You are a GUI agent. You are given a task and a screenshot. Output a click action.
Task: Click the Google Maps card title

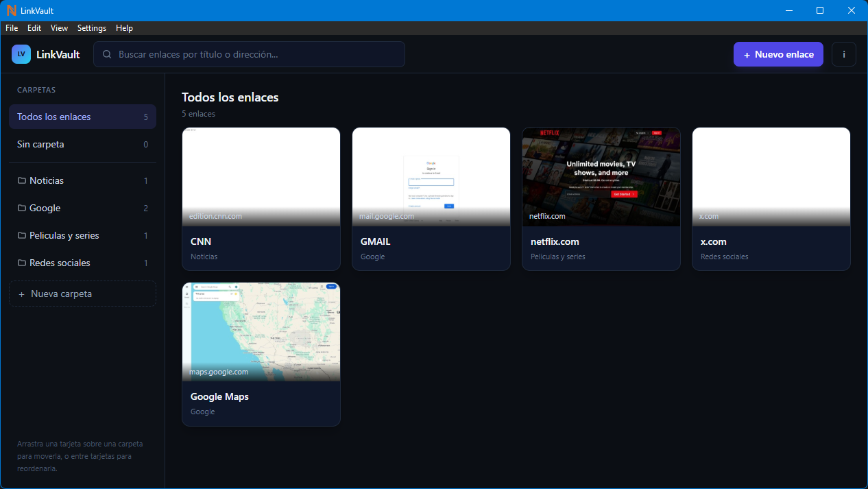tap(219, 396)
